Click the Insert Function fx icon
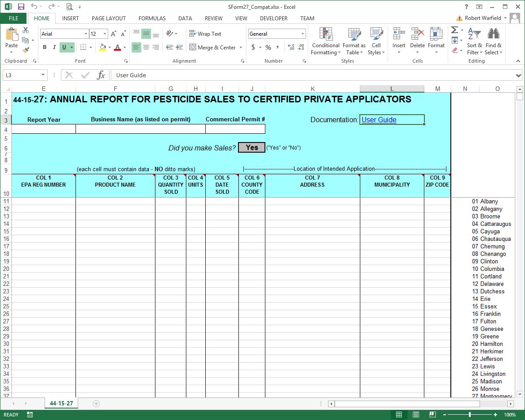The image size is (525, 420). [101, 75]
